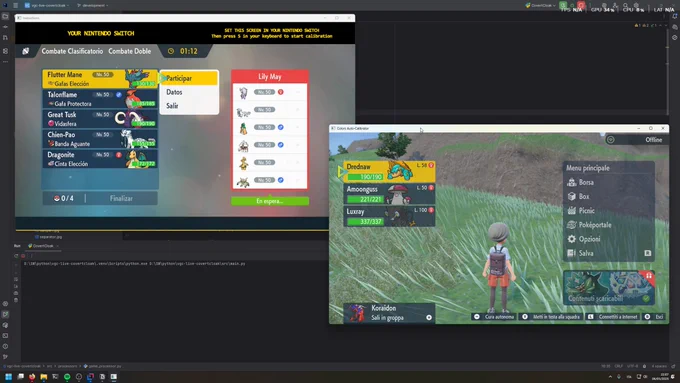Image resolution: width=680 pixels, height=383 pixels.
Task: Click the green Rerun button in PyCharm toolbar
Action: [563, 5]
